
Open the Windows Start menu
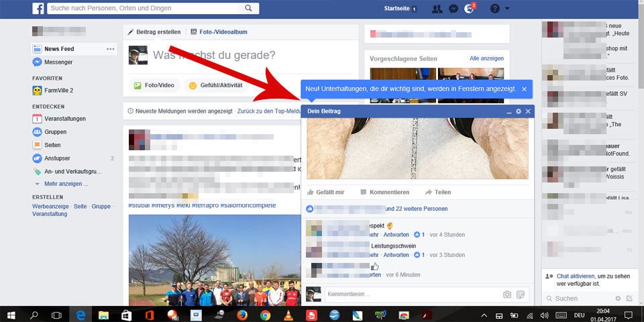11,315
